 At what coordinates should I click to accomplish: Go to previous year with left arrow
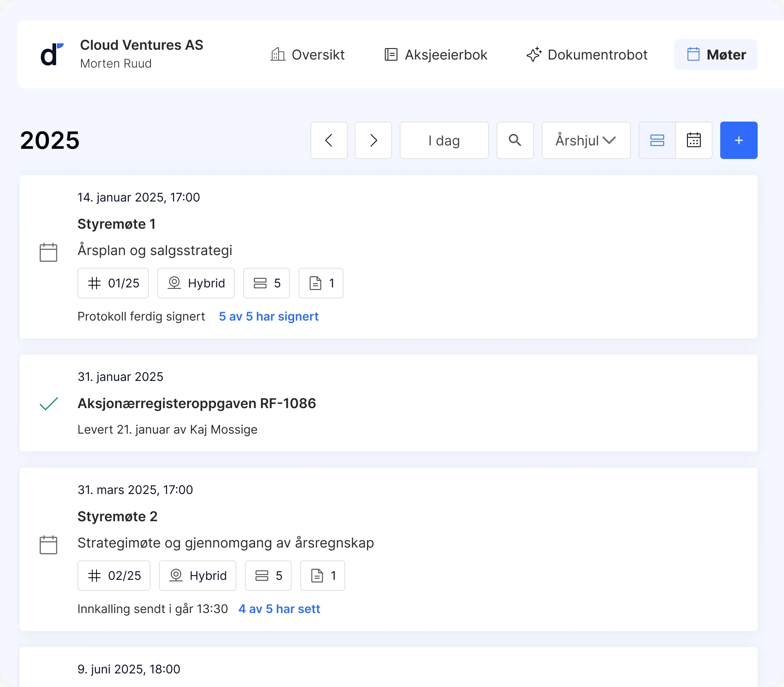click(x=329, y=140)
